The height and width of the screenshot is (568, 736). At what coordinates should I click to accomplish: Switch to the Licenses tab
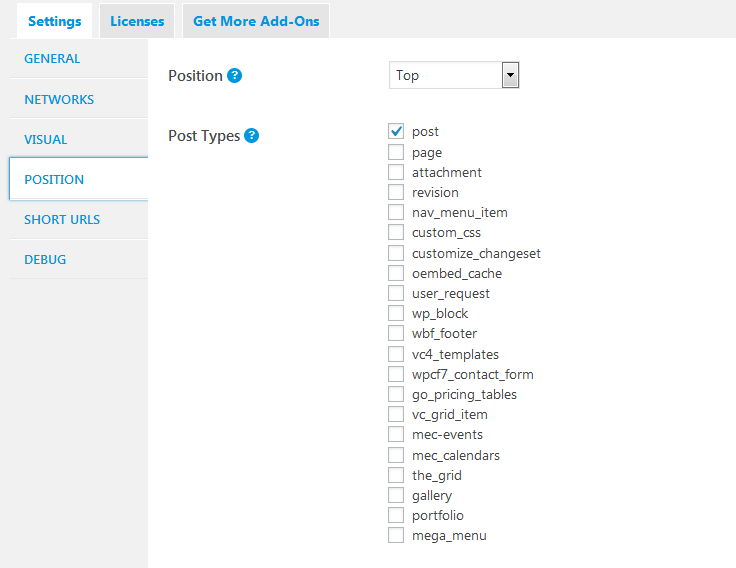tap(137, 21)
